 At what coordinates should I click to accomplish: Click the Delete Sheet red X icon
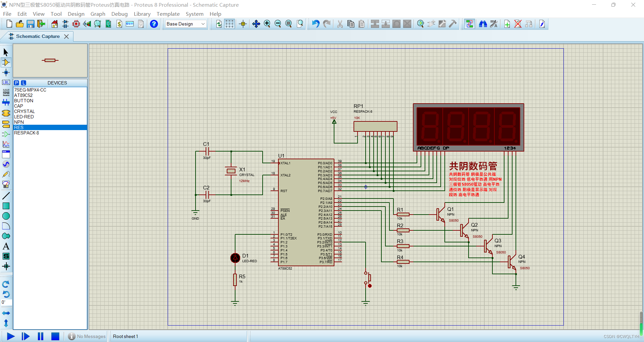click(x=518, y=24)
